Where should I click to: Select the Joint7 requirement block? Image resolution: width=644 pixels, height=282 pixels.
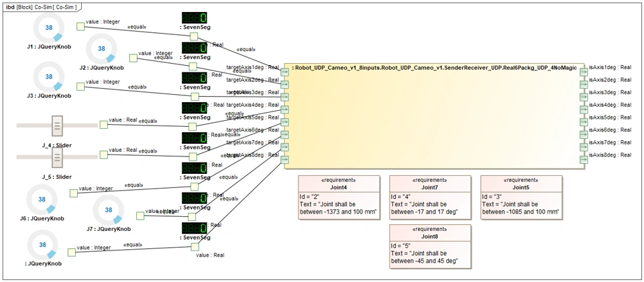pyautogui.click(x=430, y=197)
